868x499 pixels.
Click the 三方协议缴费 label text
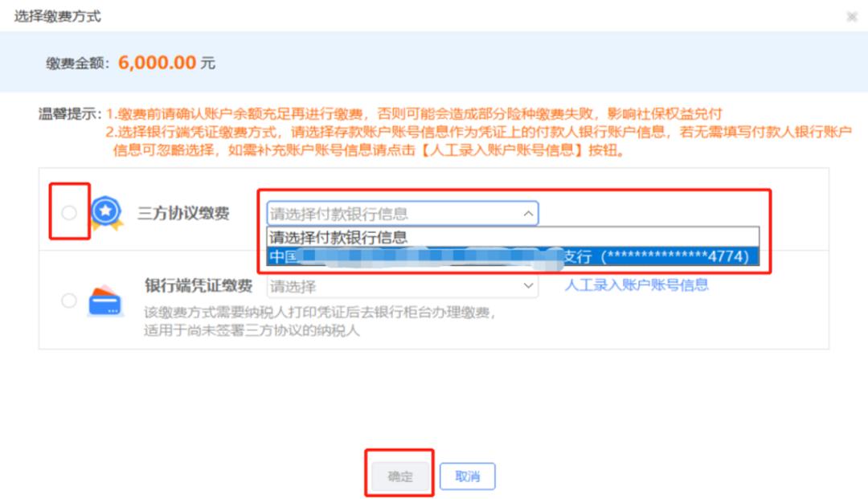[183, 213]
